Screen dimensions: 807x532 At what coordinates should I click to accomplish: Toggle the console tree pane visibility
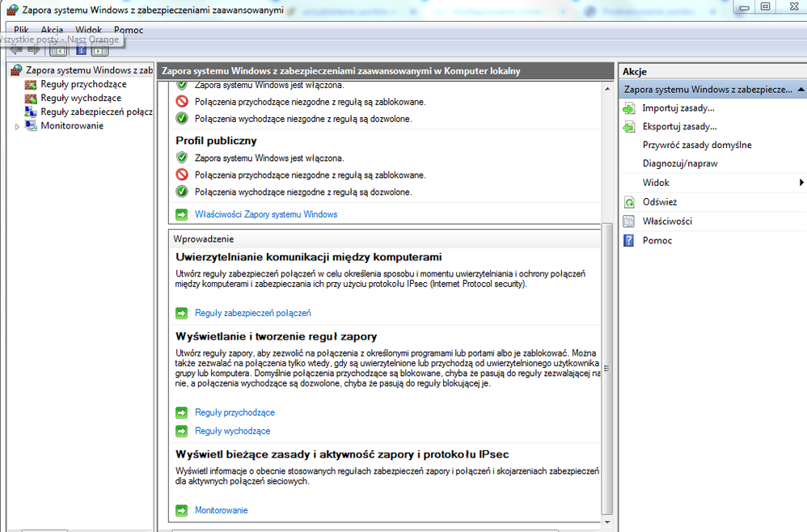57,49
